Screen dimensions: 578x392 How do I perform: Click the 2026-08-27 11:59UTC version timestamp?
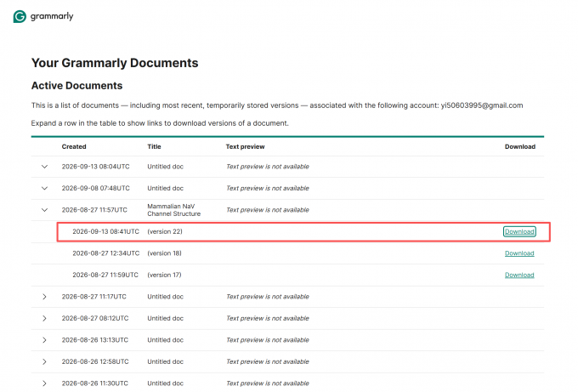pyautogui.click(x=105, y=276)
